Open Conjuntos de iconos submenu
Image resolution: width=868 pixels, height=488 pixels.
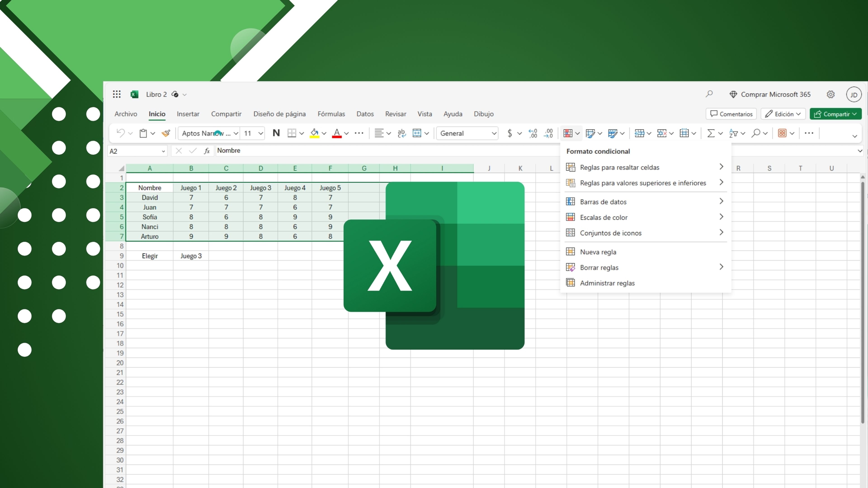645,233
